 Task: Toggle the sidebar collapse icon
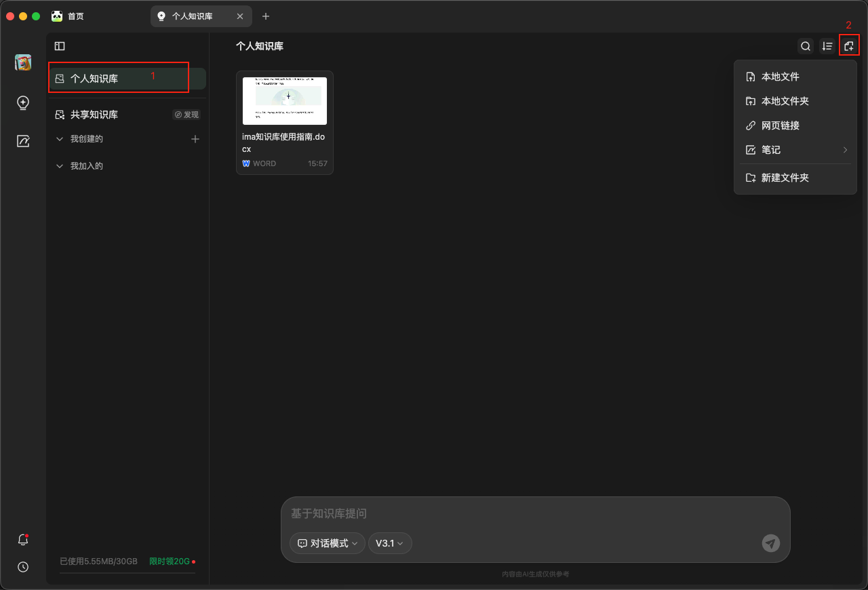[60, 46]
